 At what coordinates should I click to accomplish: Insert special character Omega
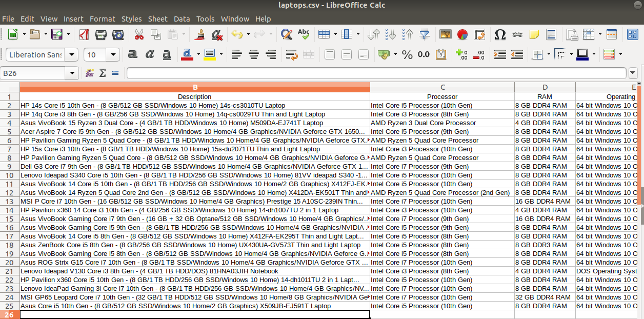click(500, 34)
